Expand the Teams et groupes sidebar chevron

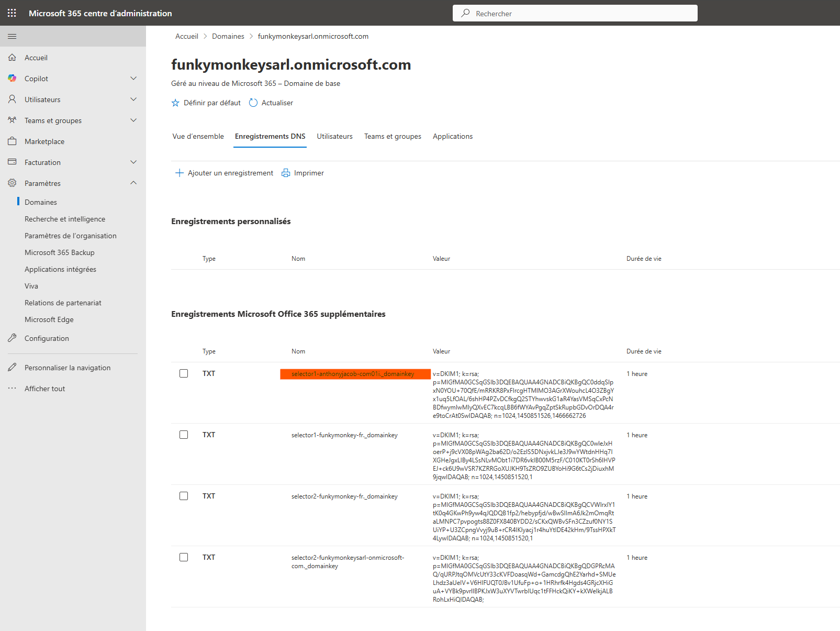(x=133, y=120)
